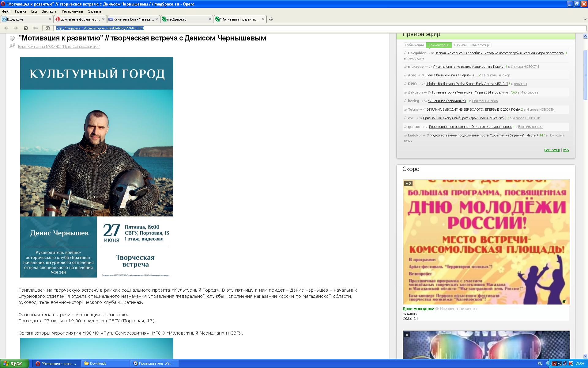Expand hidden tray icons chevron

tap(548, 363)
